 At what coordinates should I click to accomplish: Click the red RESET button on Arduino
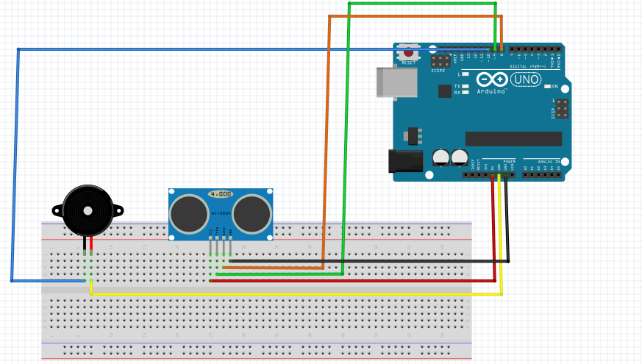pyautogui.click(x=408, y=52)
